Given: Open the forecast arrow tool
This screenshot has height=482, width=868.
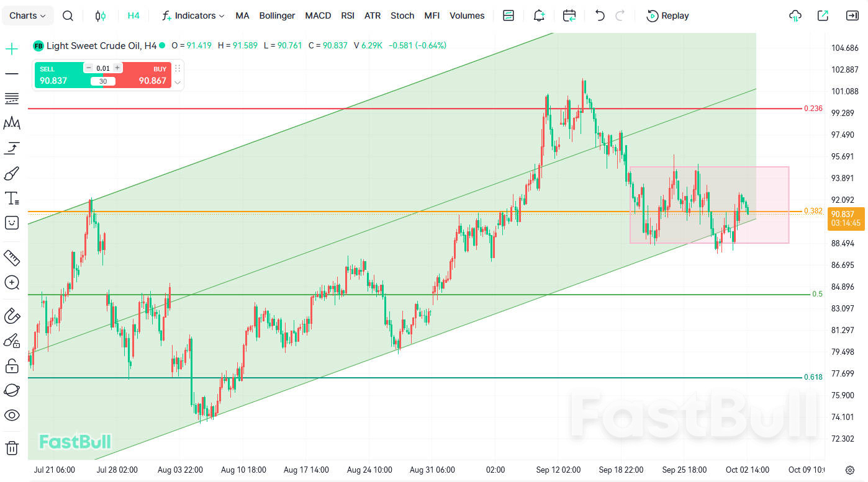Looking at the screenshot, I should point(12,148).
